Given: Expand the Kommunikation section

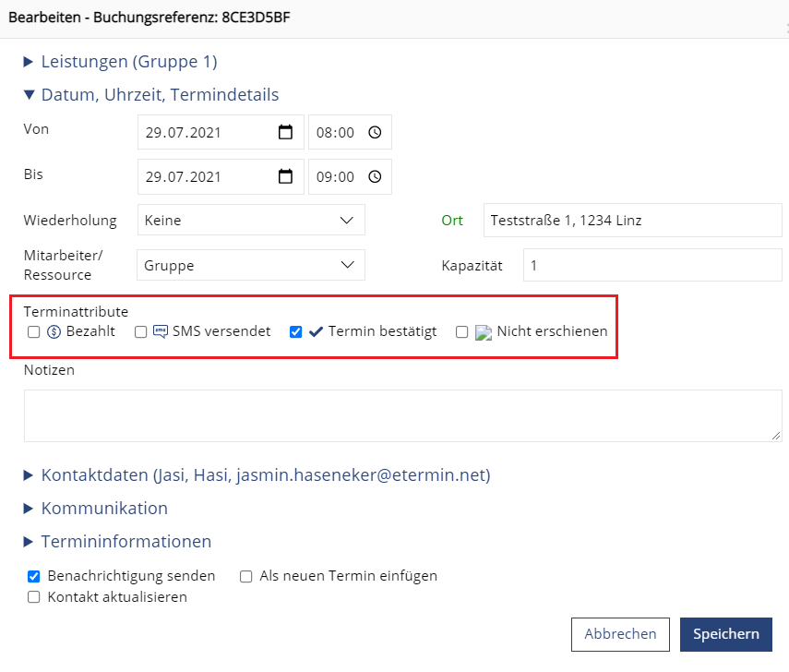Looking at the screenshot, I should pyautogui.click(x=96, y=509).
